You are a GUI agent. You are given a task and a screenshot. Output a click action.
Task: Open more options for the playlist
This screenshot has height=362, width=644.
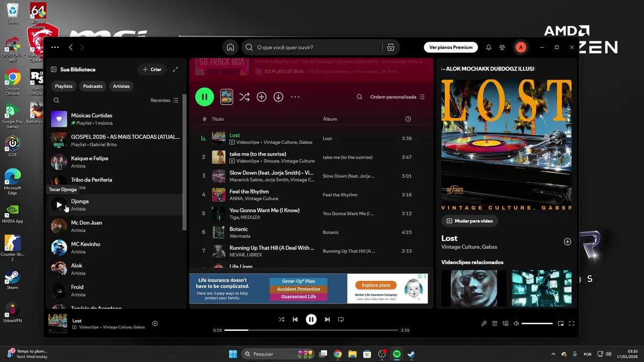(x=295, y=97)
